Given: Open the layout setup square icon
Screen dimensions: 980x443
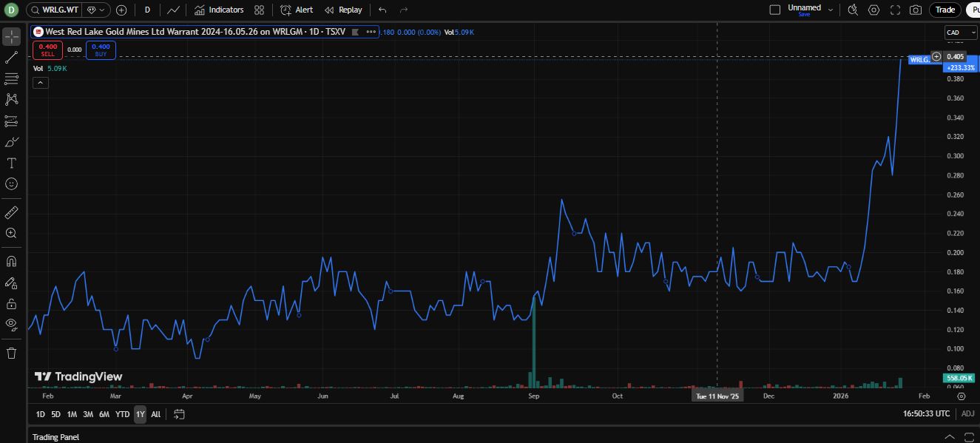Looking at the screenshot, I should pos(775,10).
